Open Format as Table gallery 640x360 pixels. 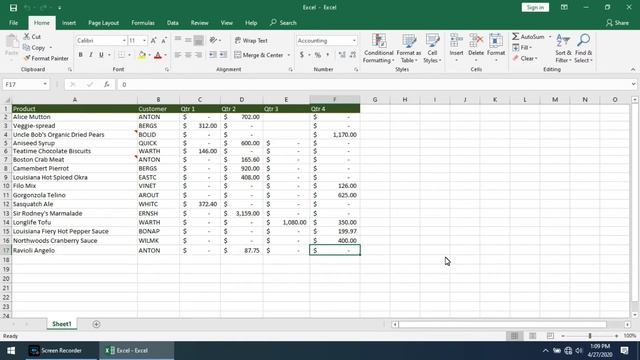[x=408, y=48]
